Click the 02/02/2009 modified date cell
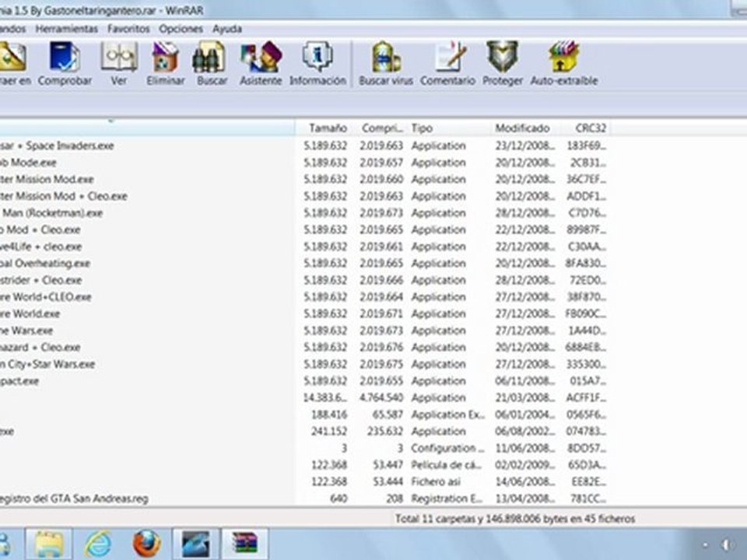Viewport: 747px width, 560px height. coord(525,465)
